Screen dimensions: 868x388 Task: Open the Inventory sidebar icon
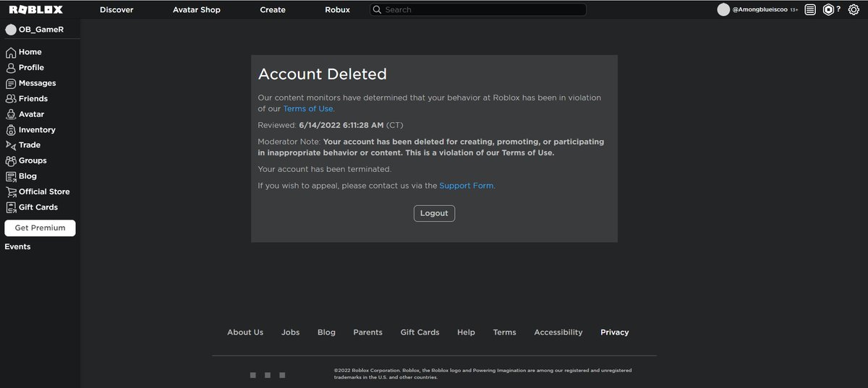(x=11, y=130)
